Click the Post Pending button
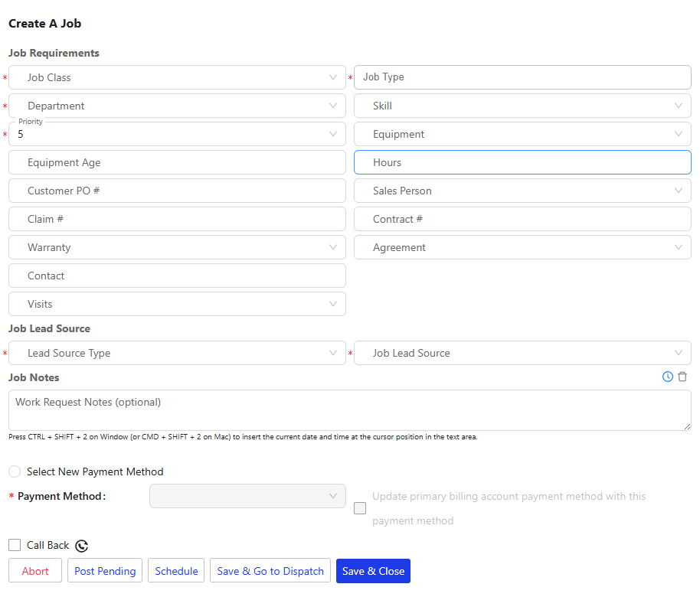700x597 pixels. [x=105, y=571]
